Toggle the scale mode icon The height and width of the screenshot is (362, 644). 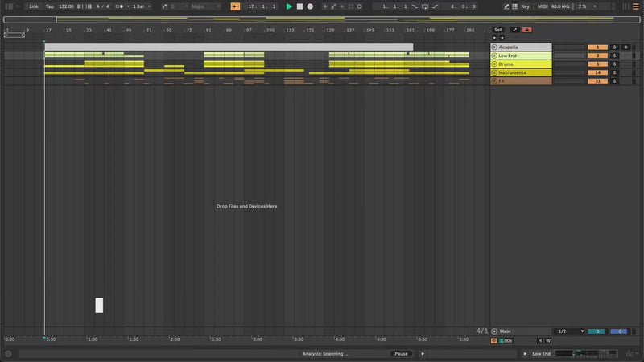164,6
